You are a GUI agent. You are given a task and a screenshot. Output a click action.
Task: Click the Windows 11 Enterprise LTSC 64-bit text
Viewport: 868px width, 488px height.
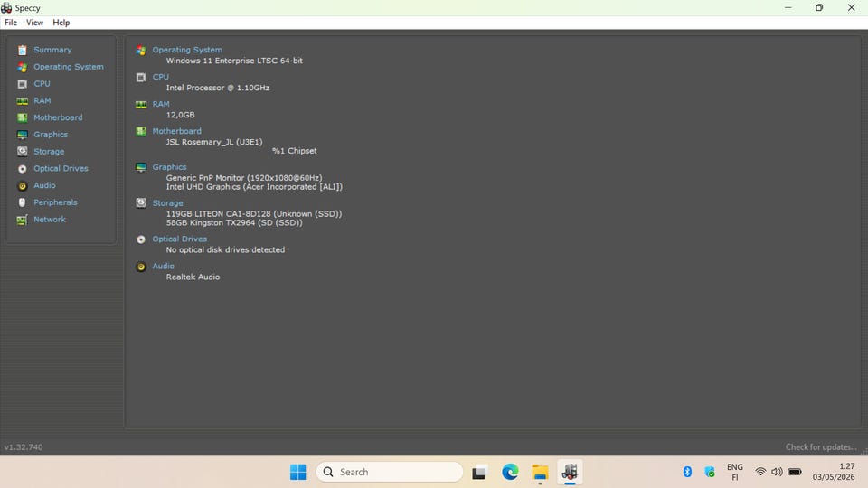tap(234, 61)
